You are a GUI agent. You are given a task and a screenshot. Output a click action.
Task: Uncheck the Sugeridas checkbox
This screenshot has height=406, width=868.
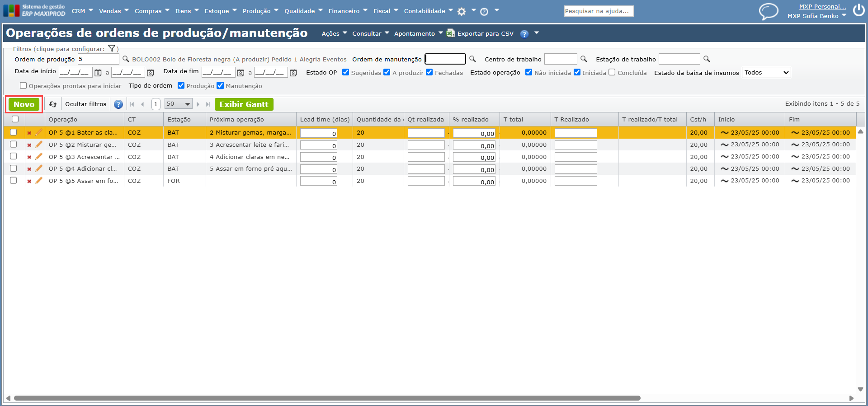pos(346,72)
